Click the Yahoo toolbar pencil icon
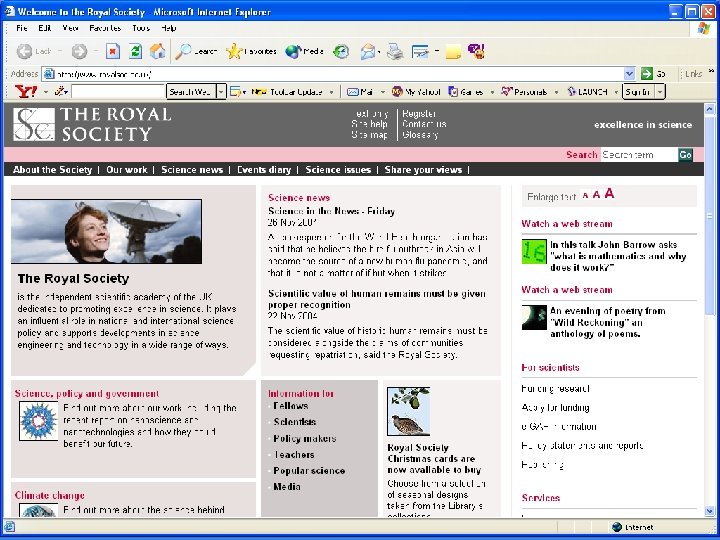Viewport: 720px width, 540px height. pyautogui.click(x=60, y=92)
